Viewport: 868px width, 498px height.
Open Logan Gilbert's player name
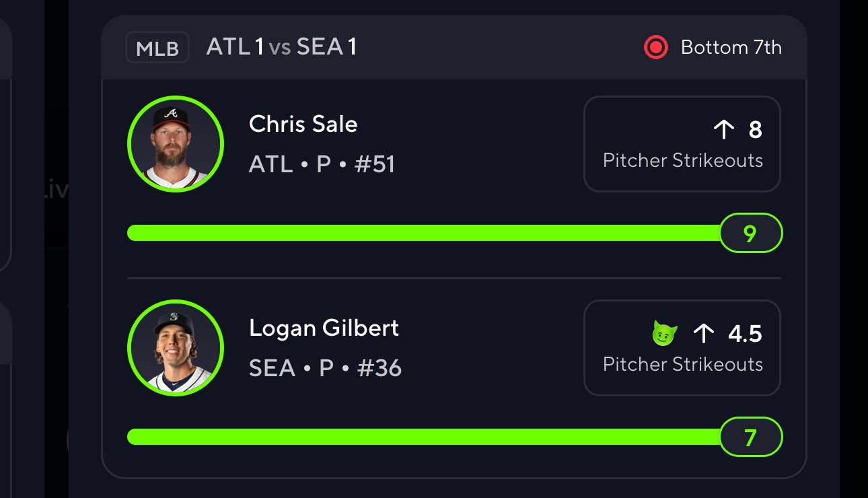point(324,328)
